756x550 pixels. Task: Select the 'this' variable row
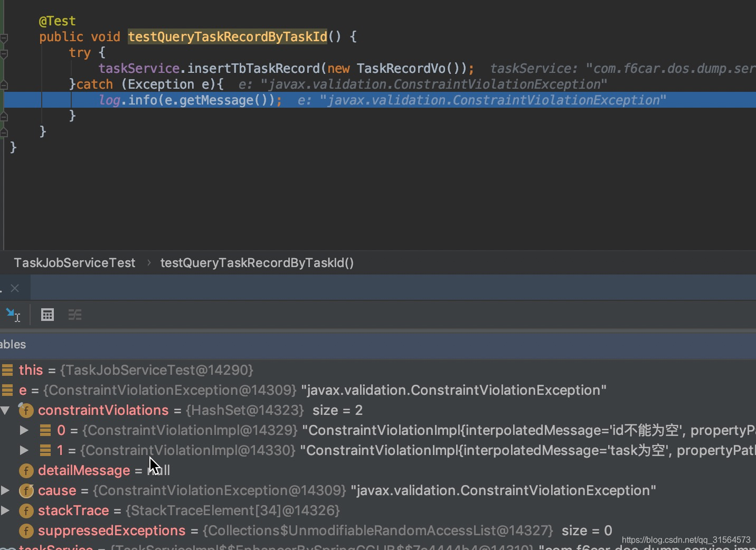tap(378, 370)
